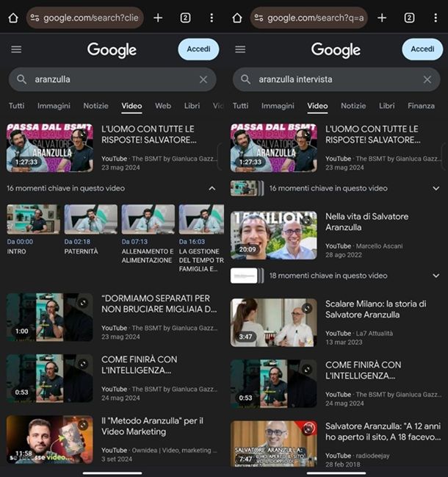The image size is (448, 477).
Task: Open LA GESTIONE DEL TEMPO moment at 16:03
Action: pos(201,219)
